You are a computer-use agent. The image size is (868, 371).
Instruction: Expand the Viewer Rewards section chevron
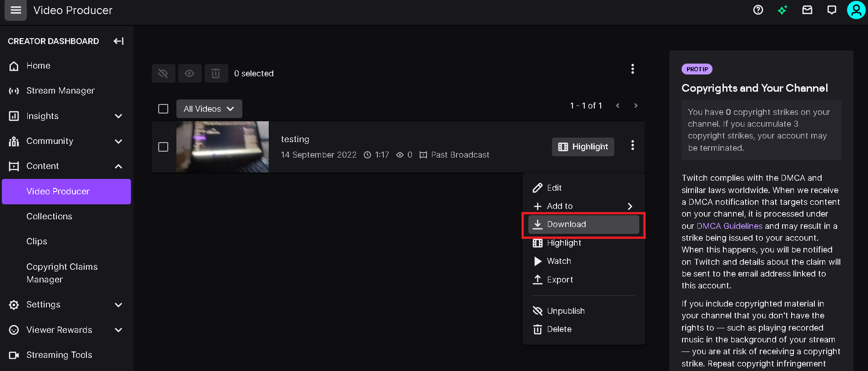[x=119, y=330]
